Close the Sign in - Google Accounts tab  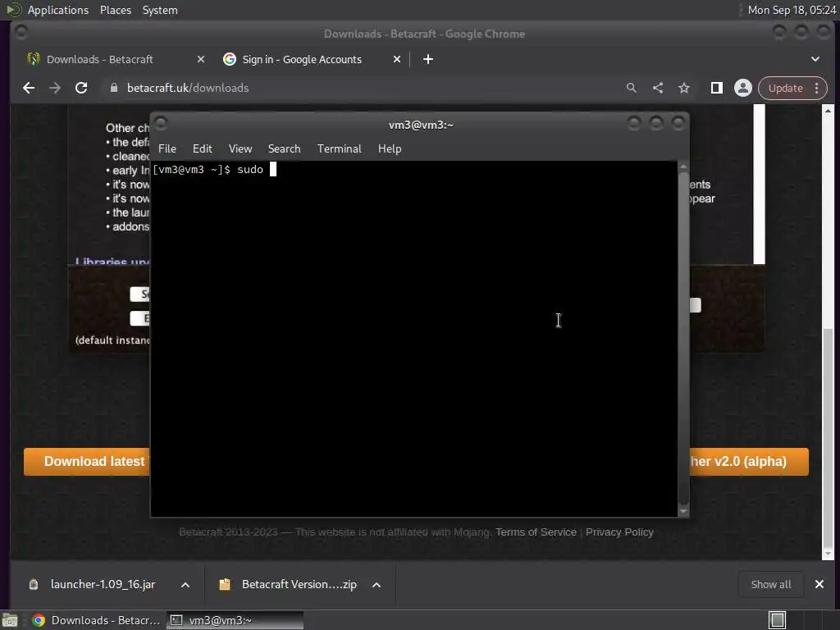tap(396, 59)
